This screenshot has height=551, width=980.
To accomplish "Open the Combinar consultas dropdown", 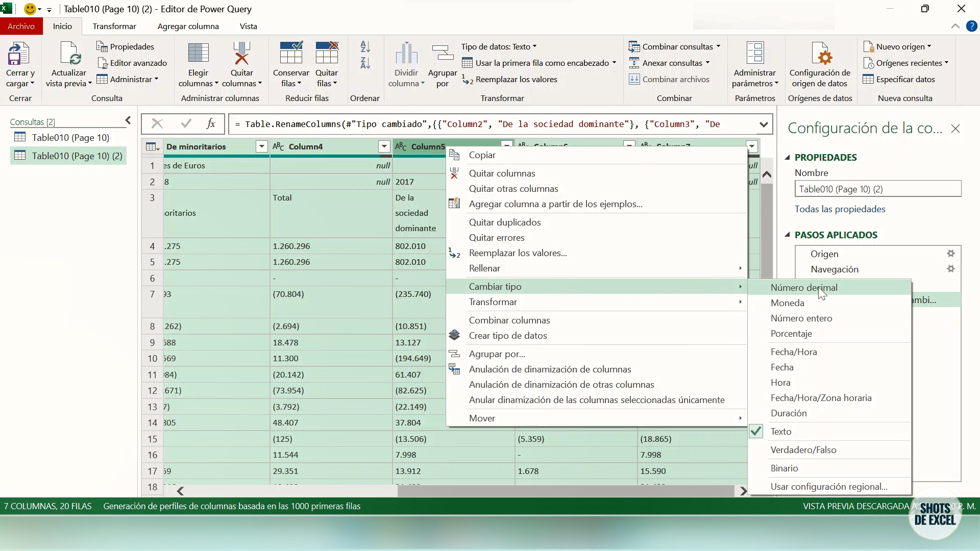I will (x=674, y=46).
